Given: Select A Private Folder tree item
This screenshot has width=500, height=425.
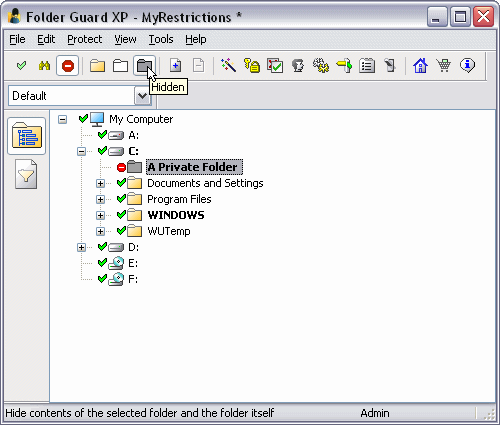Looking at the screenshot, I should 194,167.
